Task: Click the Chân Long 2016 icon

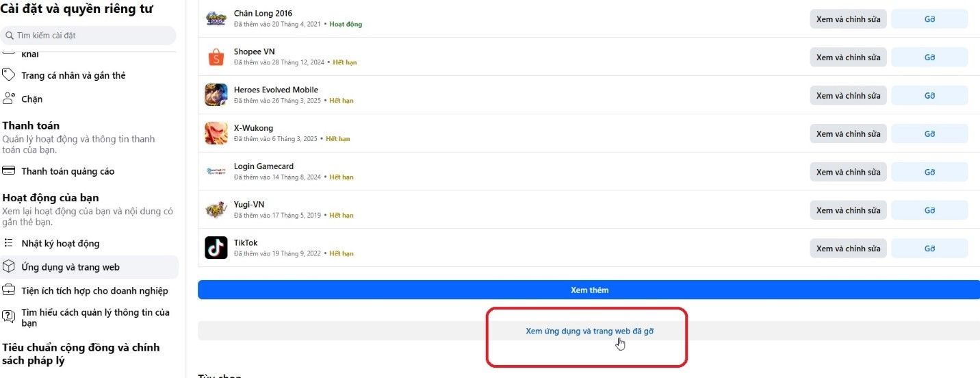Action: [216, 18]
